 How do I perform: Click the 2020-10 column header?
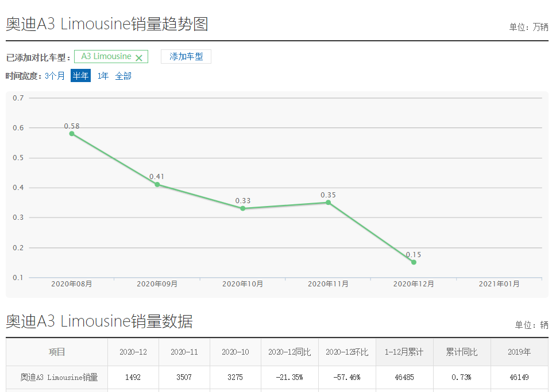(235, 352)
